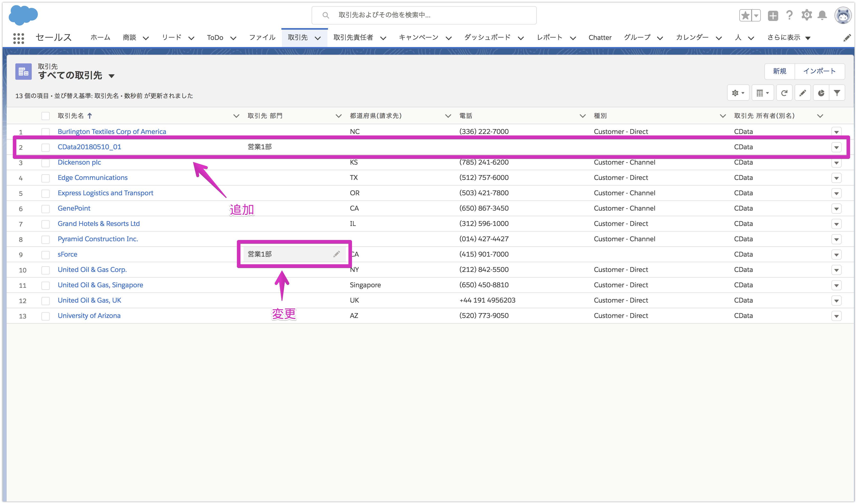
Task: Switch to the 取引先 tab
Action: pyautogui.click(x=298, y=37)
